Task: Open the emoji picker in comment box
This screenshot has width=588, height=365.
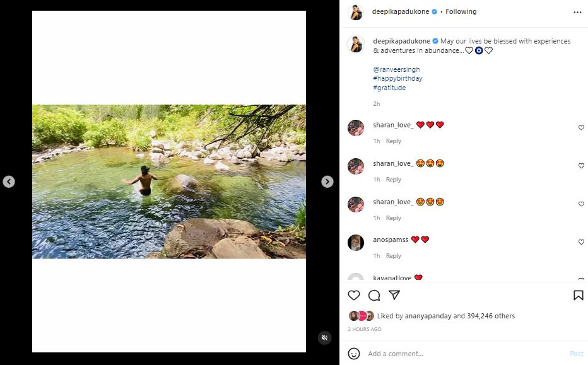Action: (x=354, y=354)
